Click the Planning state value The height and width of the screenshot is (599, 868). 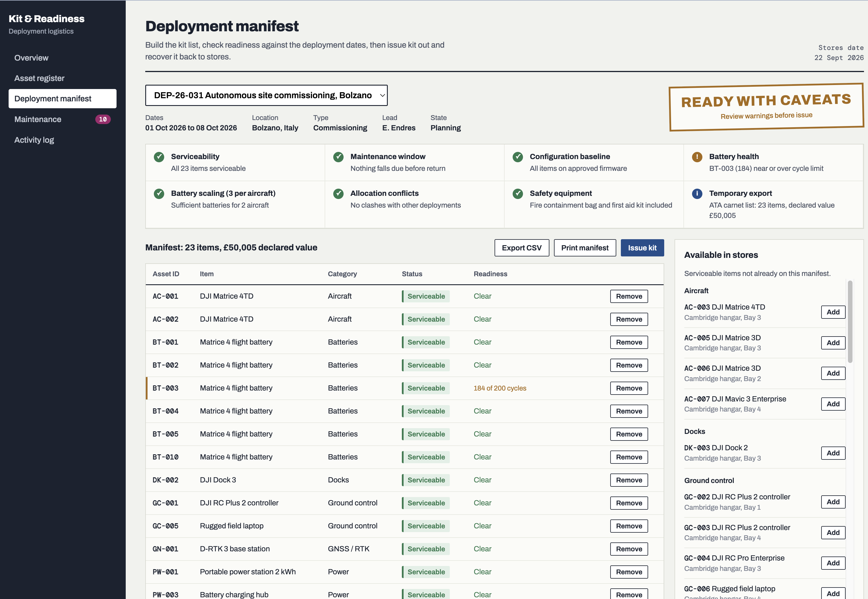tap(446, 128)
